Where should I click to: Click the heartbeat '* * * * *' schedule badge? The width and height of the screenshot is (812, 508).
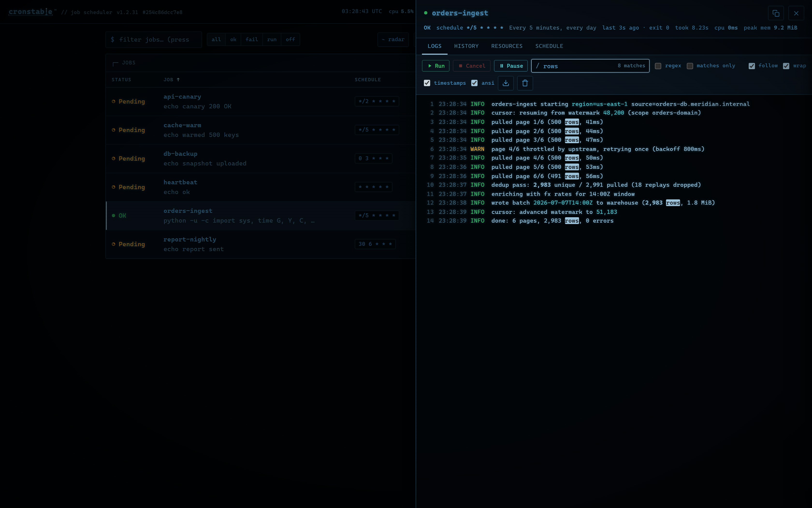click(x=373, y=187)
